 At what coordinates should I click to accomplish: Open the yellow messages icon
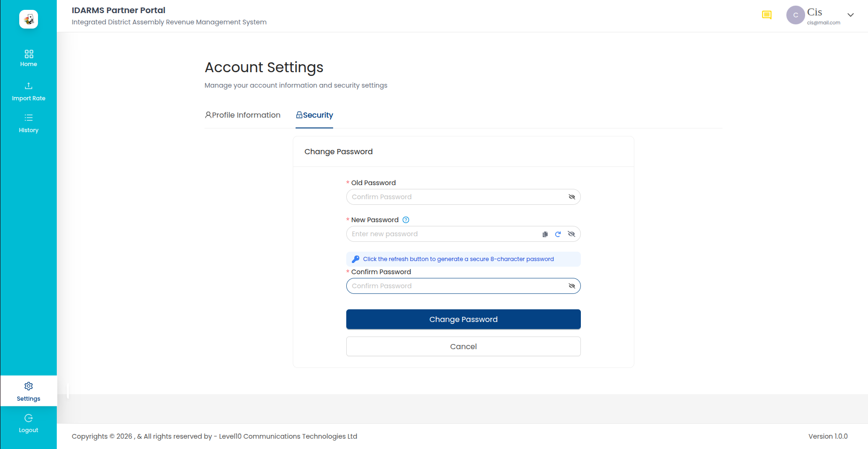[767, 15]
